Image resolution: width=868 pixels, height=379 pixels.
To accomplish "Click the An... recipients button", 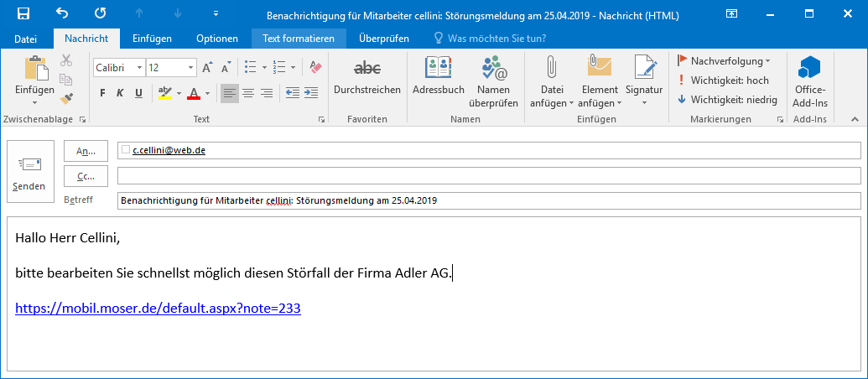I will (86, 150).
